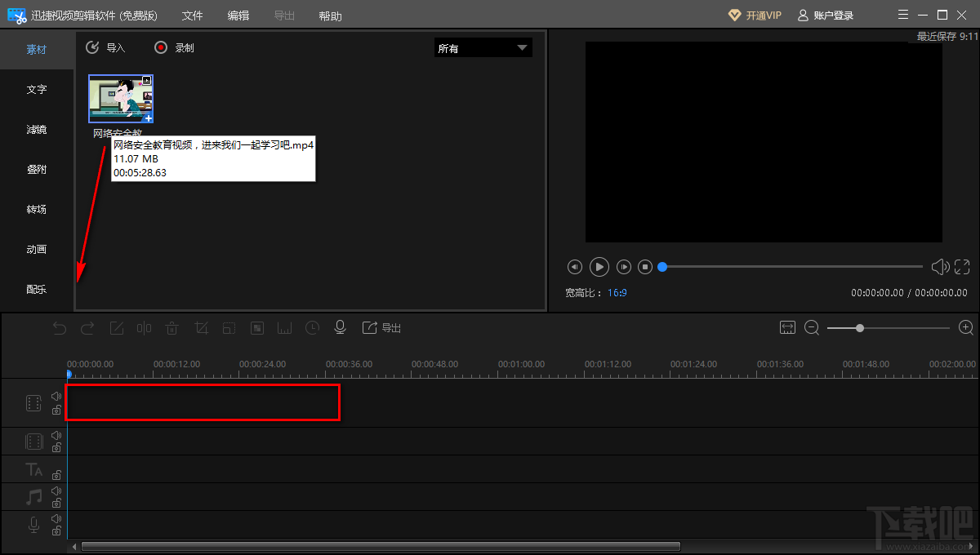Select the 网络安全教育 video thumbnail
980x555 pixels.
[121, 99]
